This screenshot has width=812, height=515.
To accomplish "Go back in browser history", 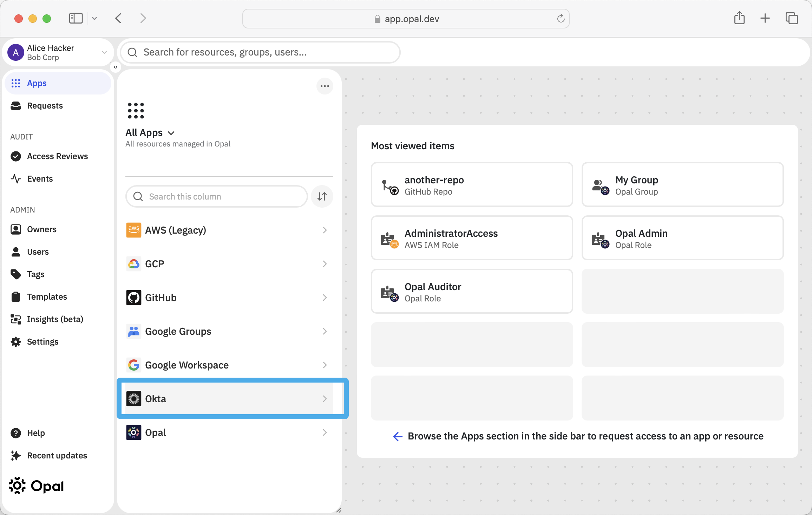I will pyautogui.click(x=118, y=18).
